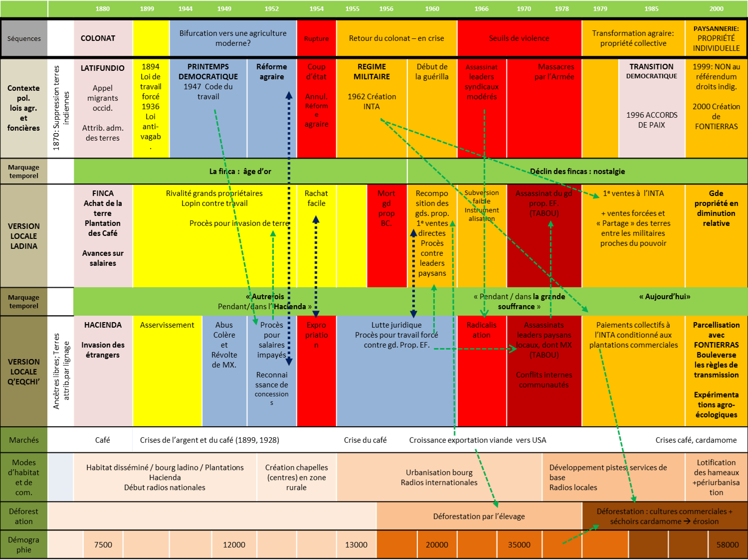Click 'Assassinat du gd prop. EF.' cell
748x560 pixels.
544,236
